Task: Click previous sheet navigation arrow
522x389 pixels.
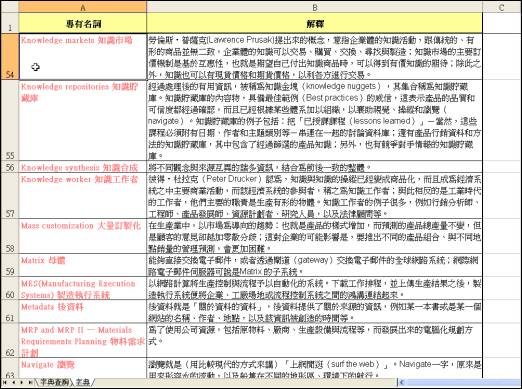Action: [13, 382]
